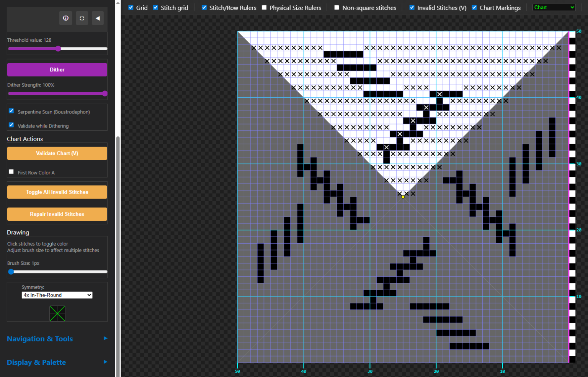588x377 pixels.
Task: Collapse sidebar with the left-arrow icon
Action: click(x=98, y=18)
